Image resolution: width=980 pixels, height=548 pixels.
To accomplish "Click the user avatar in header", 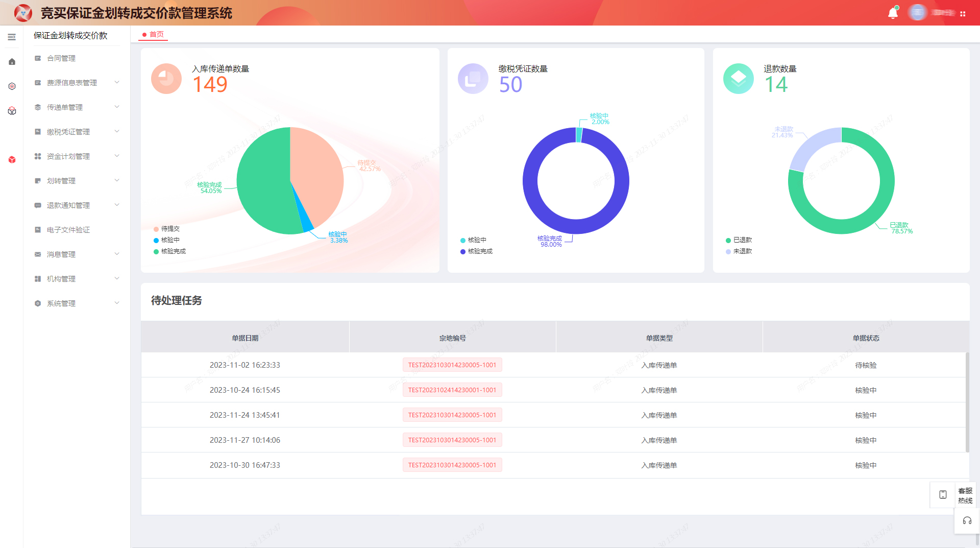I will click(917, 13).
